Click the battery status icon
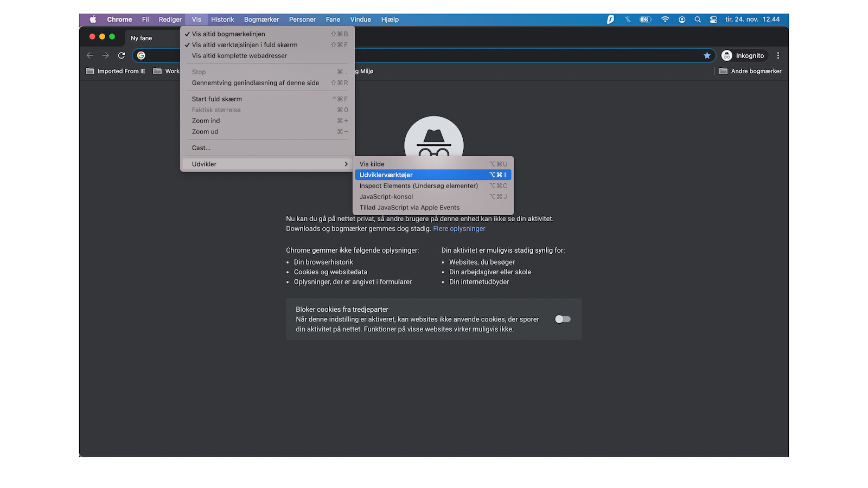 644,19
